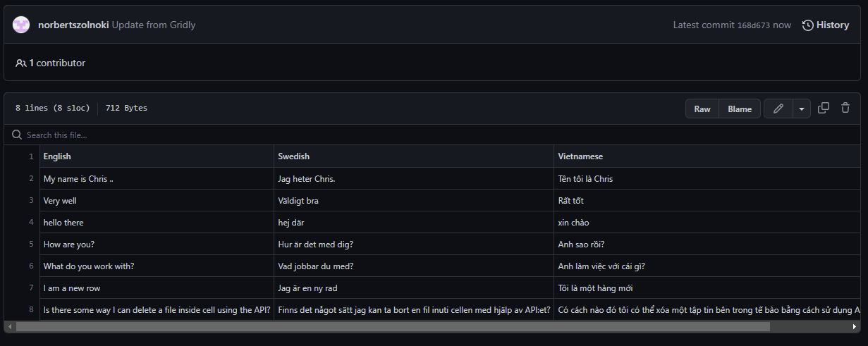Viewport: 868px width, 346px height.
Task: Open the 'Update from Gridly' commit message
Action: (x=154, y=25)
